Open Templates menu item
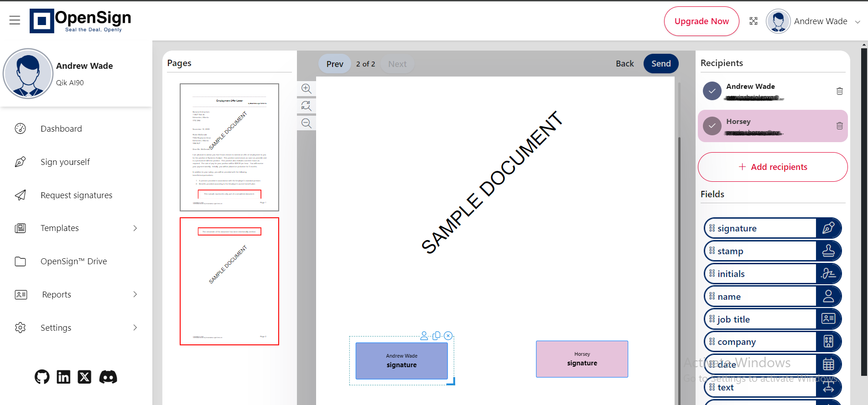The width and height of the screenshot is (868, 405). pos(59,228)
